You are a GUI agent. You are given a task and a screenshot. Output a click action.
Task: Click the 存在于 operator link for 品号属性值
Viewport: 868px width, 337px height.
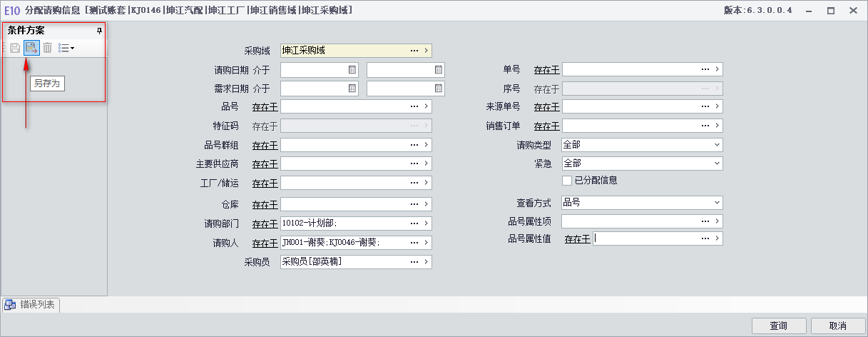tap(578, 239)
